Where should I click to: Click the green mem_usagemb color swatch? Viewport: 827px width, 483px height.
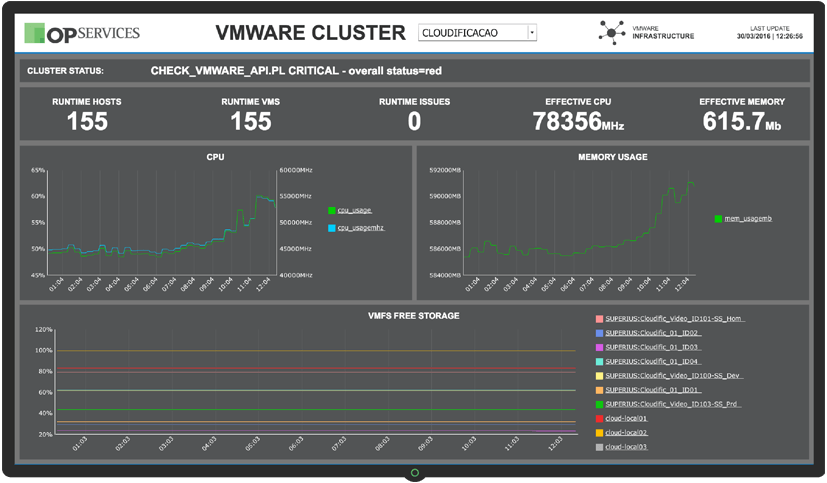click(718, 219)
